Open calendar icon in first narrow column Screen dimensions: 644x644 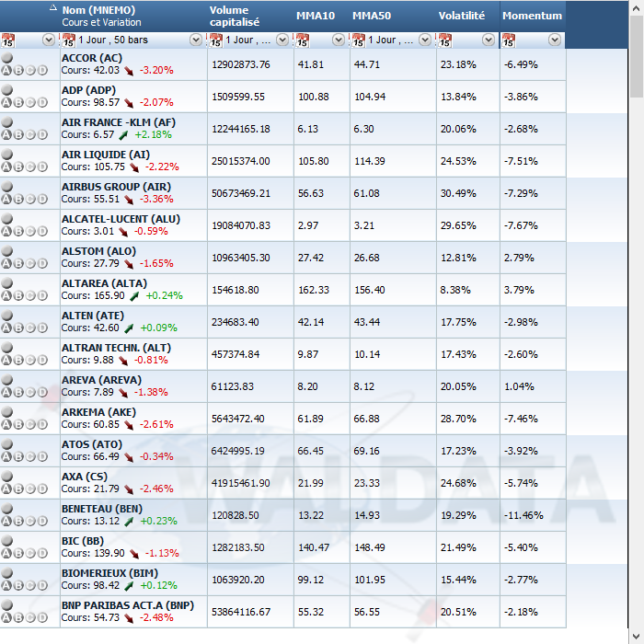(x=7, y=40)
